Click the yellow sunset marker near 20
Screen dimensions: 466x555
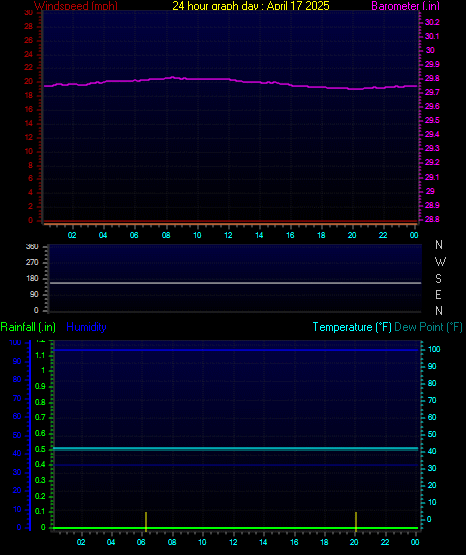pyautogui.click(x=356, y=521)
